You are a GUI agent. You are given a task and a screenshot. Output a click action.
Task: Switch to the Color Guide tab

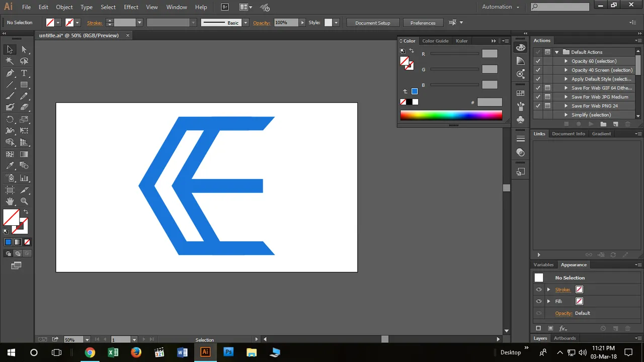(435, 41)
